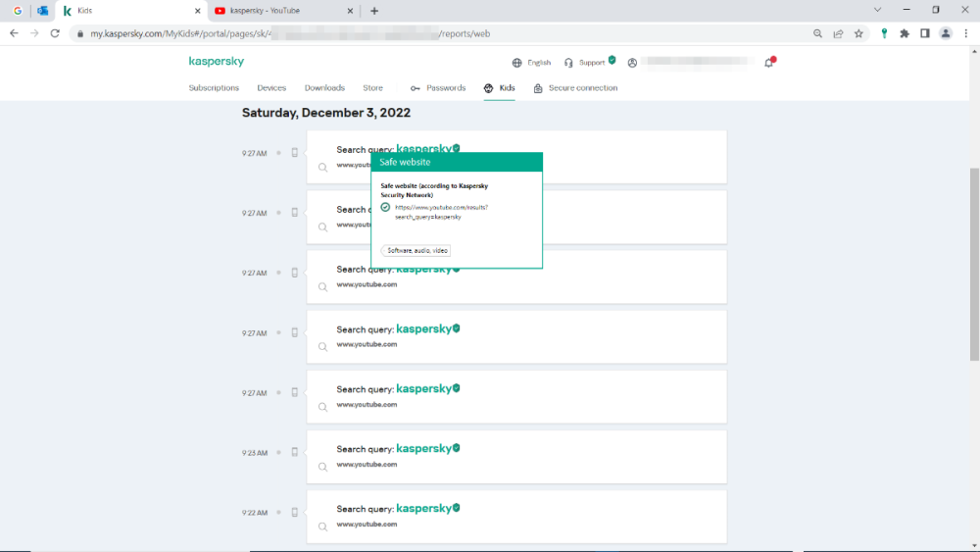Click the scrollbar down arrow
The image size is (980, 552).
pyautogui.click(x=974, y=546)
